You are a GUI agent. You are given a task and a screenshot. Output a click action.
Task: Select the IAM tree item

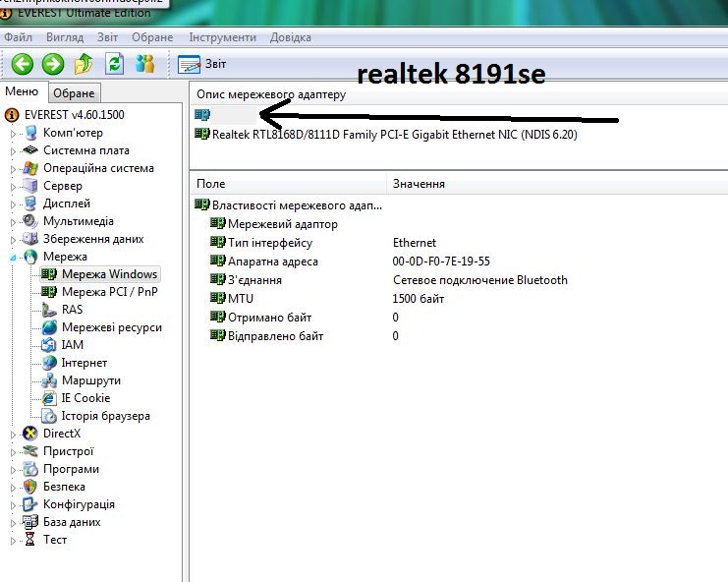coord(73,345)
